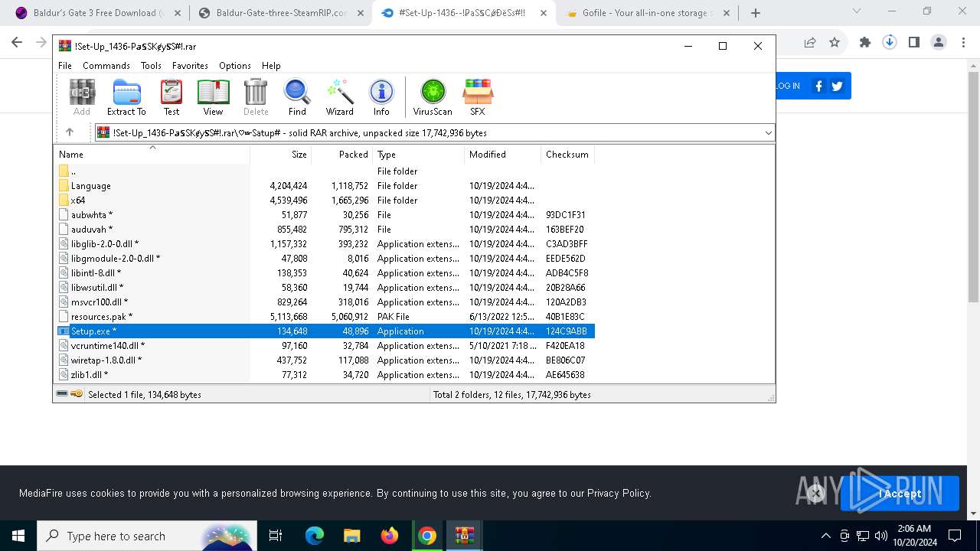Click the taskbar search box
The height and width of the screenshot is (551, 980).
click(x=146, y=536)
